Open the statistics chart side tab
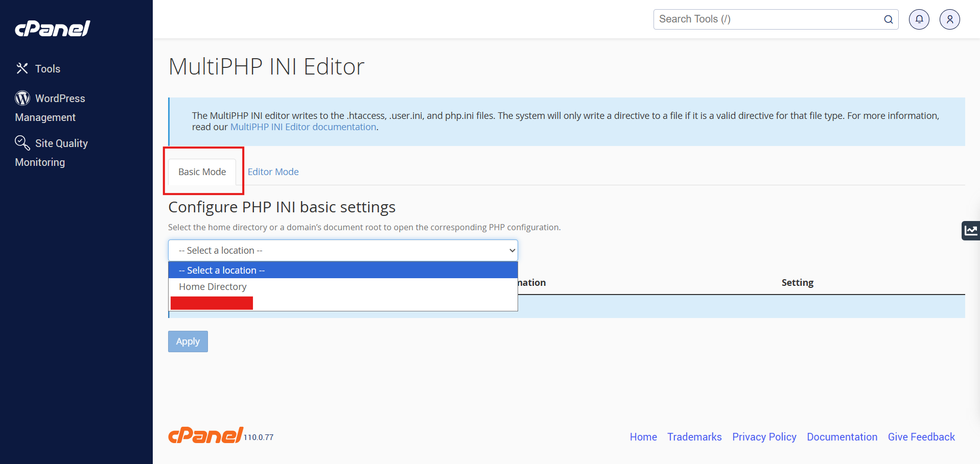The height and width of the screenshot is (464, 980). click(971, 231)
